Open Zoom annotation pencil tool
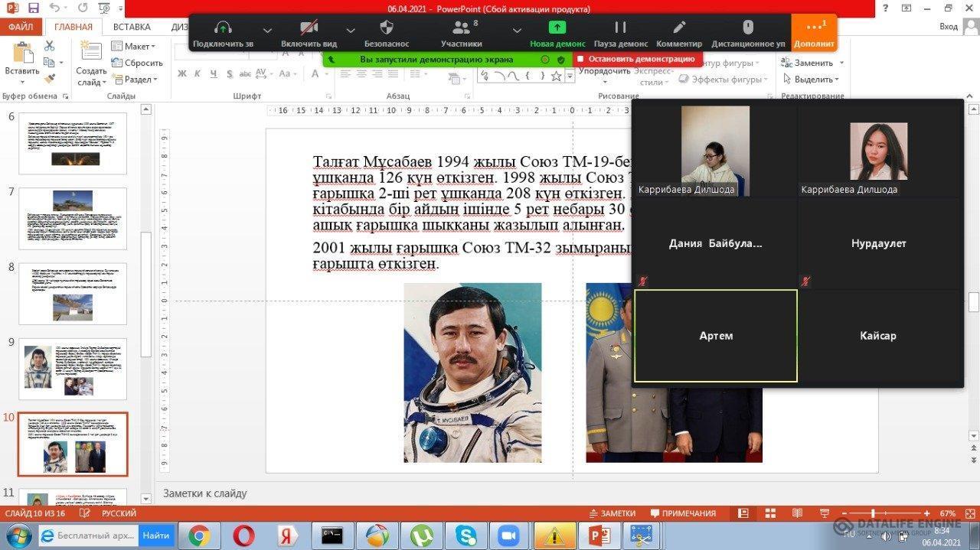Image resolution: width=980 pixels, height=550 pixels. tap(678, 28)
